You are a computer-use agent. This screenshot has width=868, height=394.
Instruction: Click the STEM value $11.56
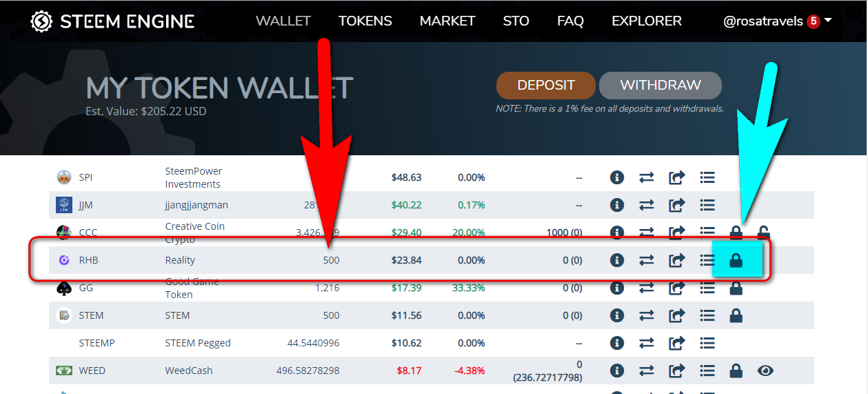point(407,315)
